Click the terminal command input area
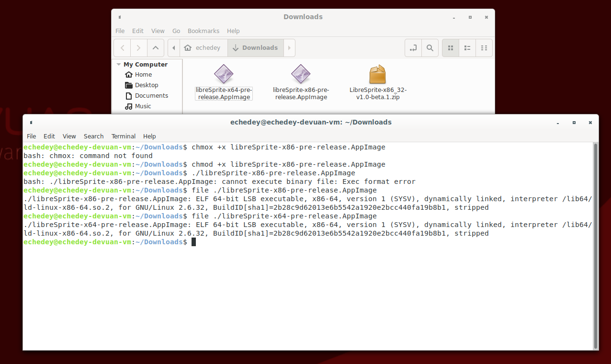The image size is (611, 364). coord(194,242)
